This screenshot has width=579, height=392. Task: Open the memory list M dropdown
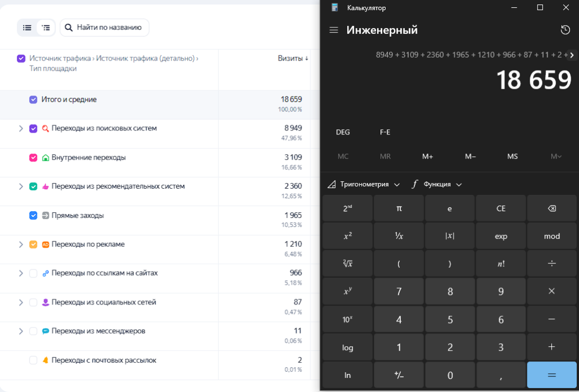(x=556, y=156)
